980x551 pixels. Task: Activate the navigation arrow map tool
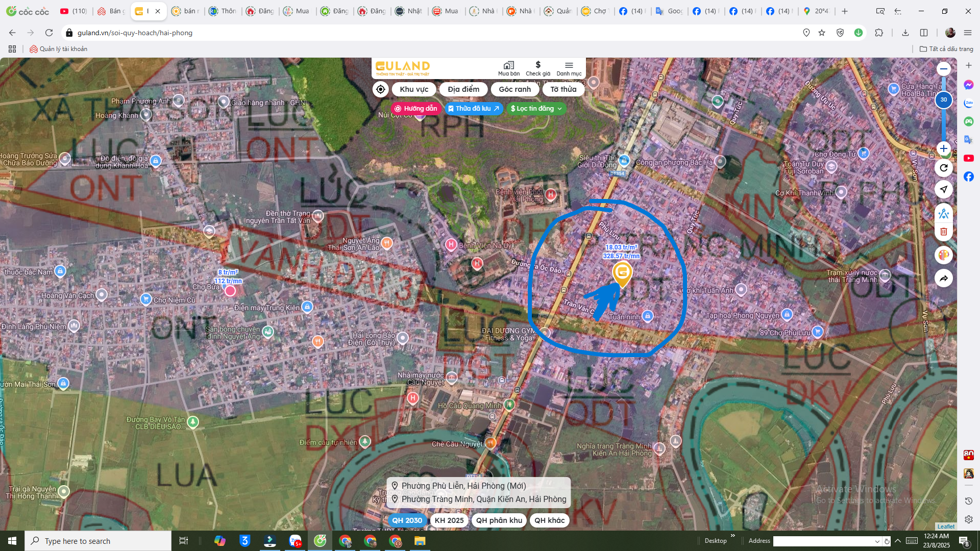[943, 189]
